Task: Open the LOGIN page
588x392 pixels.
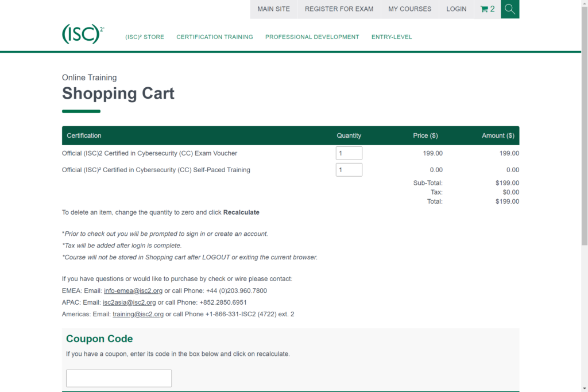Action: click(457, 9)
